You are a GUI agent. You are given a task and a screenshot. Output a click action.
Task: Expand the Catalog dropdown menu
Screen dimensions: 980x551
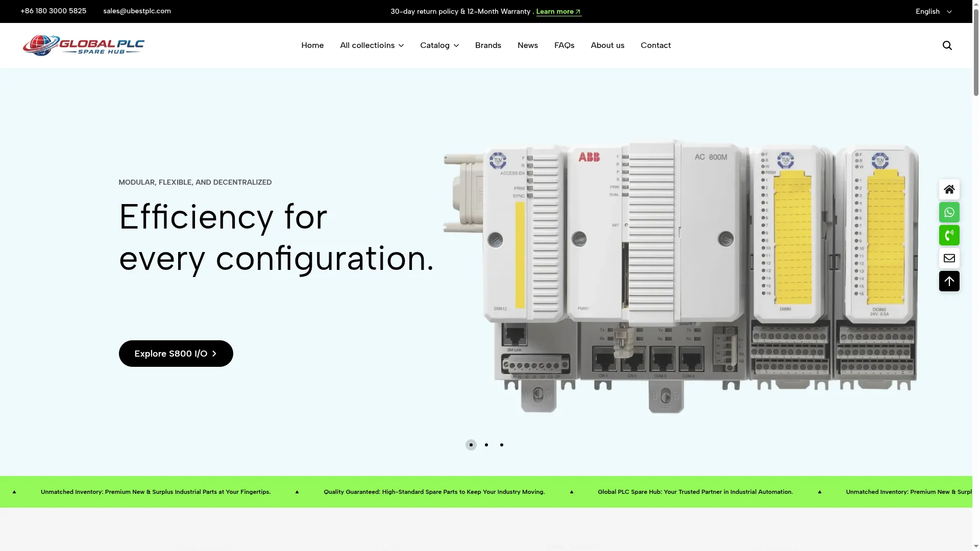[439, 45]
